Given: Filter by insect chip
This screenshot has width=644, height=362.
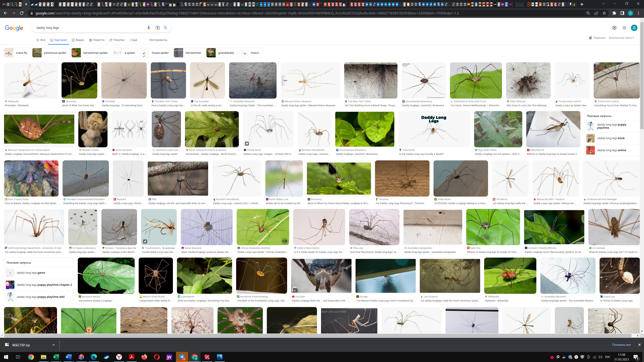Looking at the screenshot, I should [x=251, y=53].
